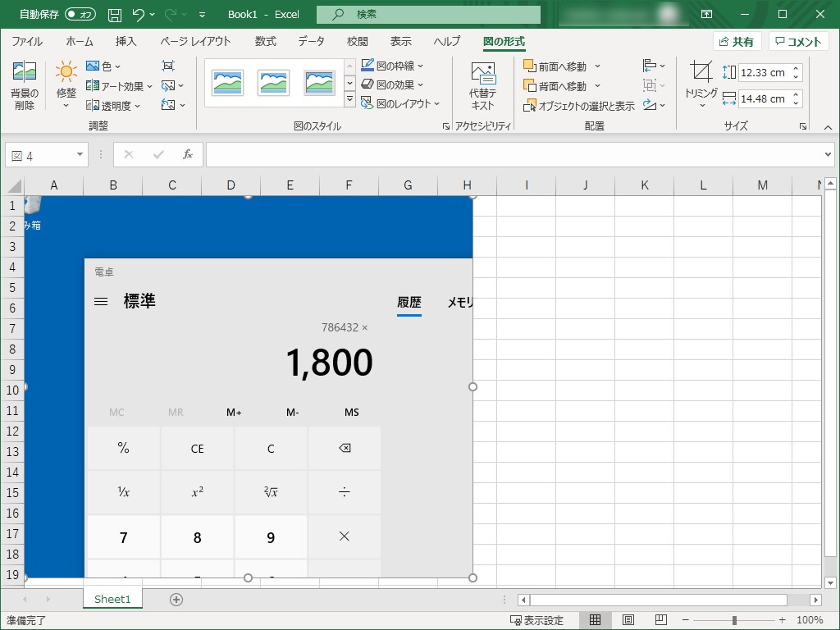The width and height of the screenshot is (840, 630).
Task: Switch to the Home (ホーム) ribbon tab
Action: coord(79,41)
